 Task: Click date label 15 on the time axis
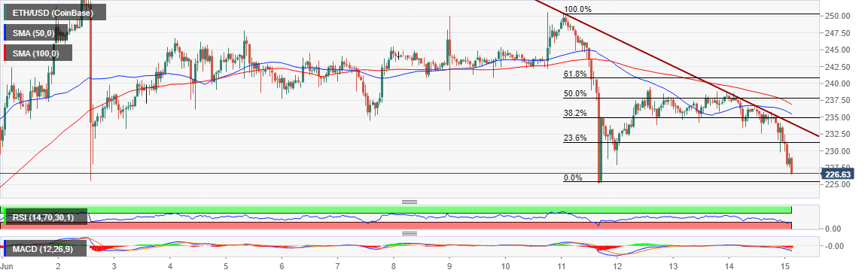click(785, 265)
